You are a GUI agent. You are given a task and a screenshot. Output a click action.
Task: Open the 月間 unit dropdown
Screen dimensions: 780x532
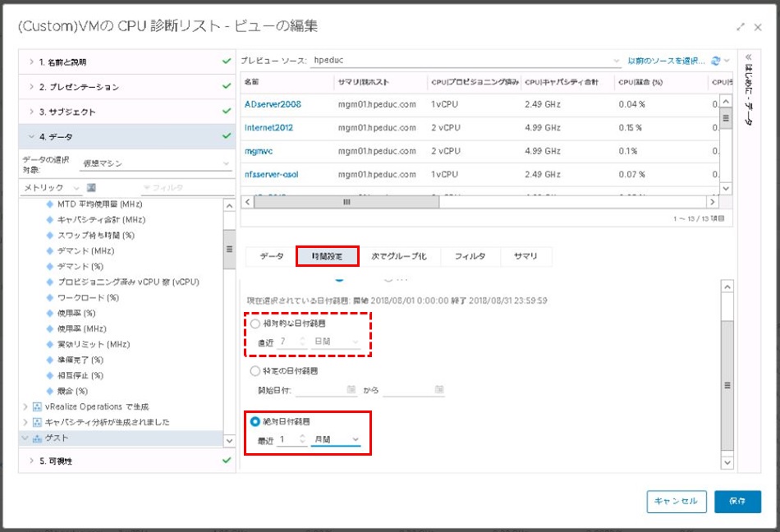(336, 439)
